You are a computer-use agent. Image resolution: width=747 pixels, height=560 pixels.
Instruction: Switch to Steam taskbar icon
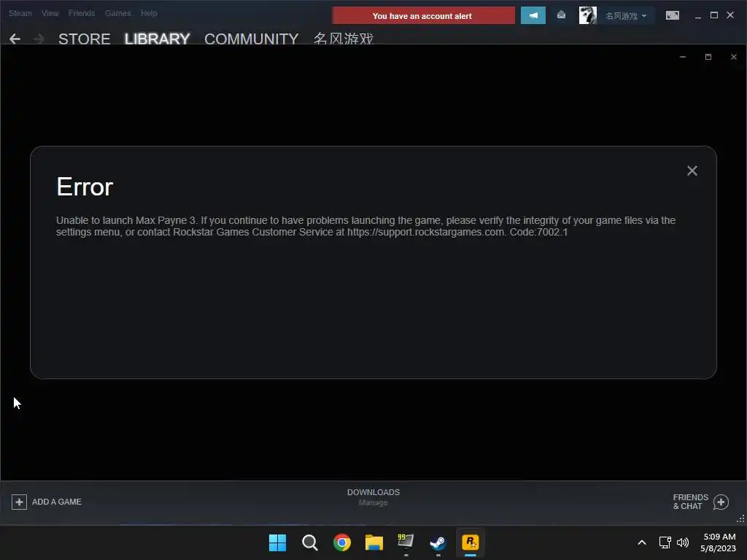(x=438, y=542)
